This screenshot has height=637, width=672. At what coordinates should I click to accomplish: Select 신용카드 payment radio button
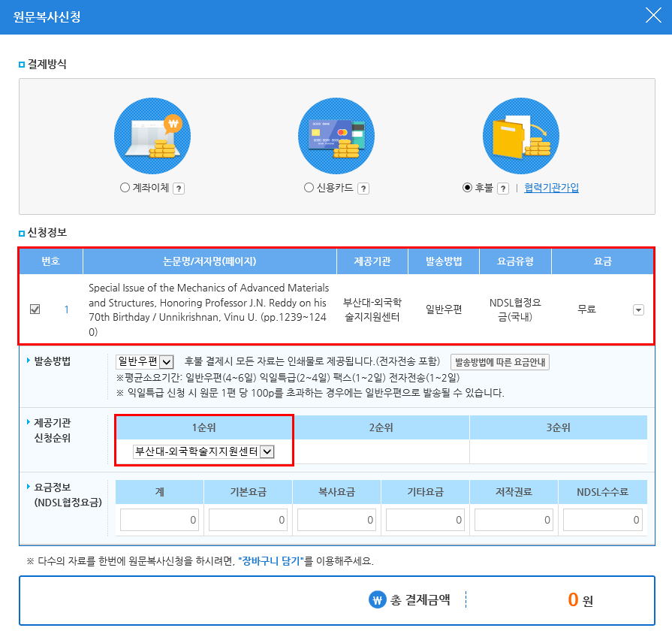tap(309, 188)
